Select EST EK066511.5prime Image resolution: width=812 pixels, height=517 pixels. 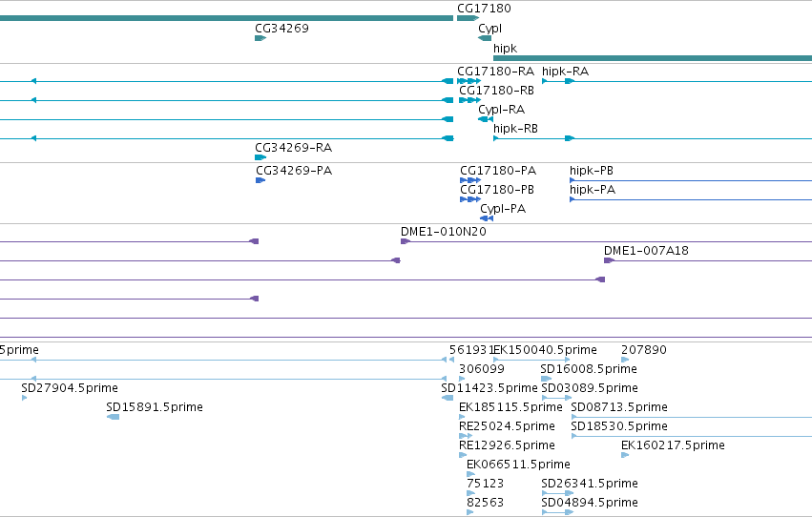point(518,465)
